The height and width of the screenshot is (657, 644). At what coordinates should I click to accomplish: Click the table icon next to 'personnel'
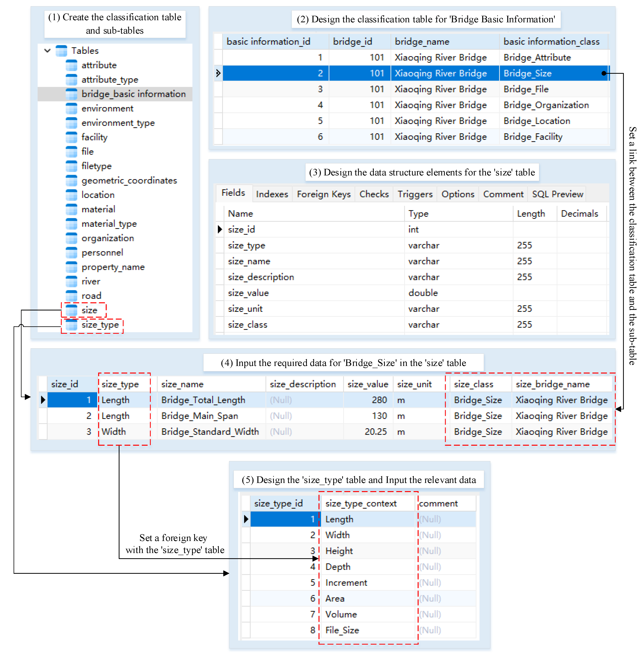click(72, 252)
